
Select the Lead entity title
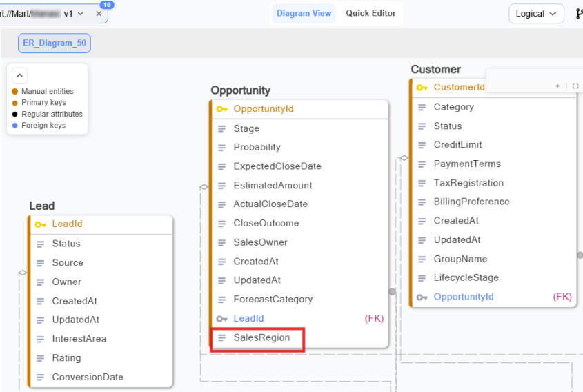tap(42, 206)
